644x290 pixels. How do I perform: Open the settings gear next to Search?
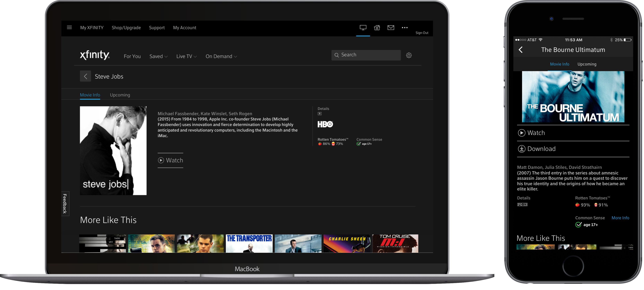click(408, 55)
